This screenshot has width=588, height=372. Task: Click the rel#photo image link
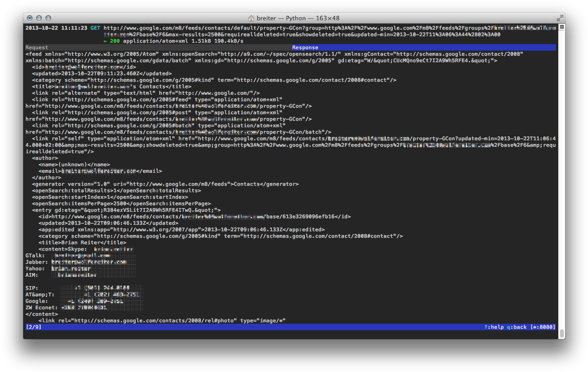click(x=163, y=320)
